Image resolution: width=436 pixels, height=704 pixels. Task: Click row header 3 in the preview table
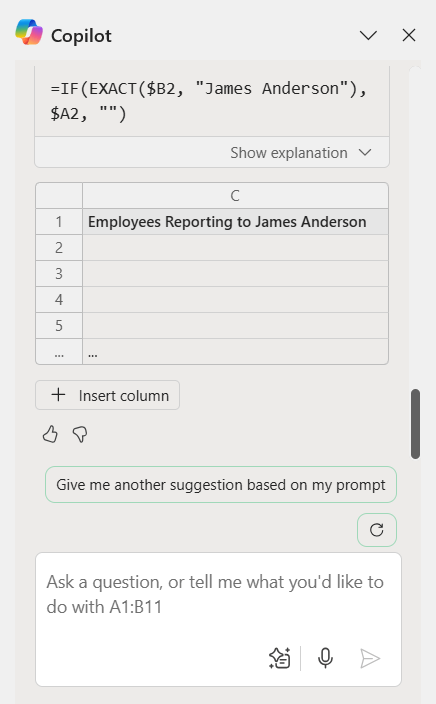point(59,274)
